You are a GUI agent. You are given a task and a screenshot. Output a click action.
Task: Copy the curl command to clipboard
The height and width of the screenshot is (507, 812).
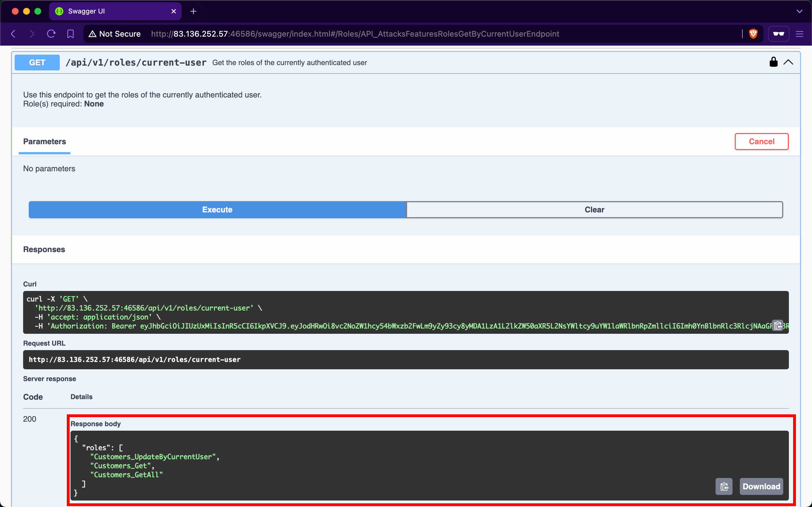778,326
